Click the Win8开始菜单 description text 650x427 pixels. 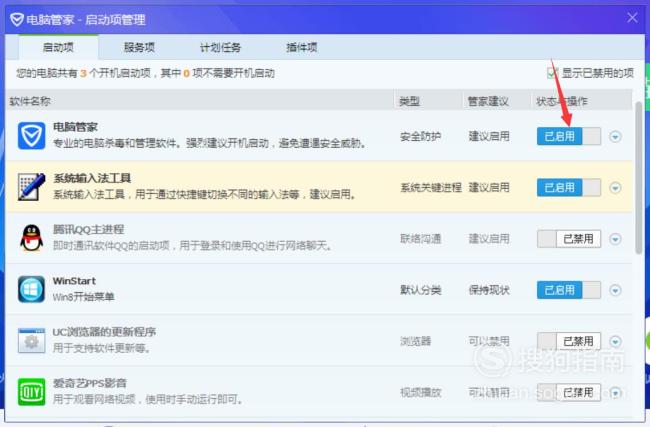pos(83,297)
